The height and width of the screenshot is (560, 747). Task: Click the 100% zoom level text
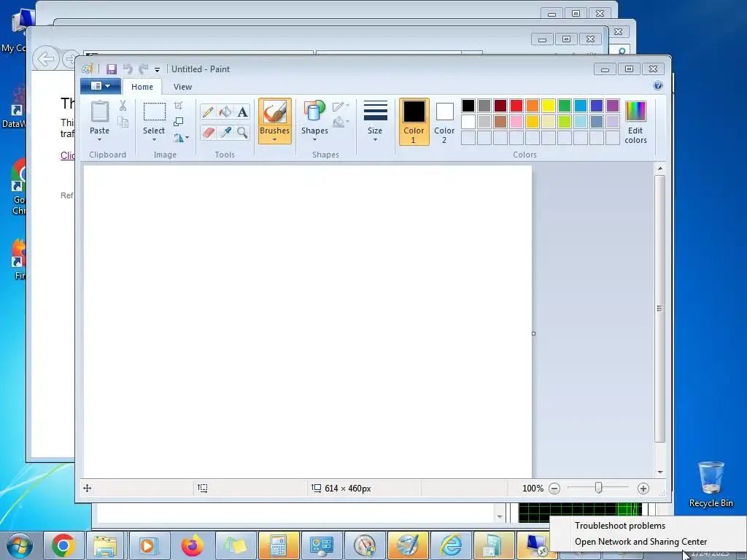[533, 489]
